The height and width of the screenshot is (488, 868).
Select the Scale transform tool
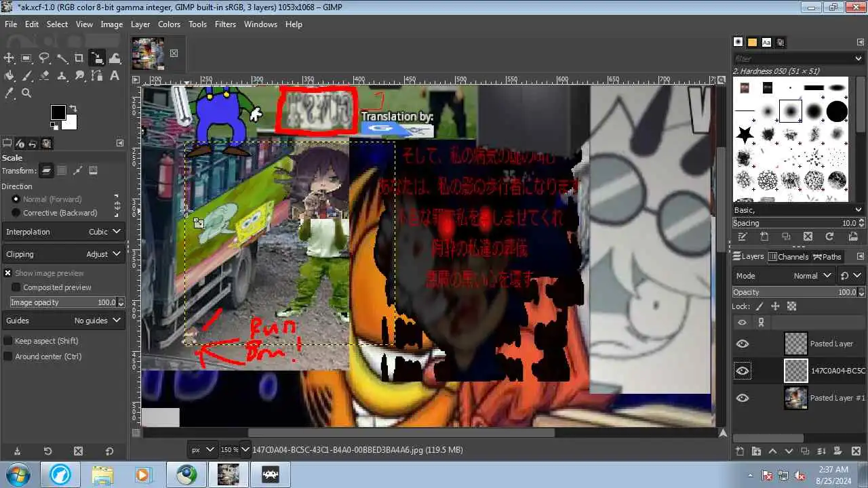(x=97, y=58)
